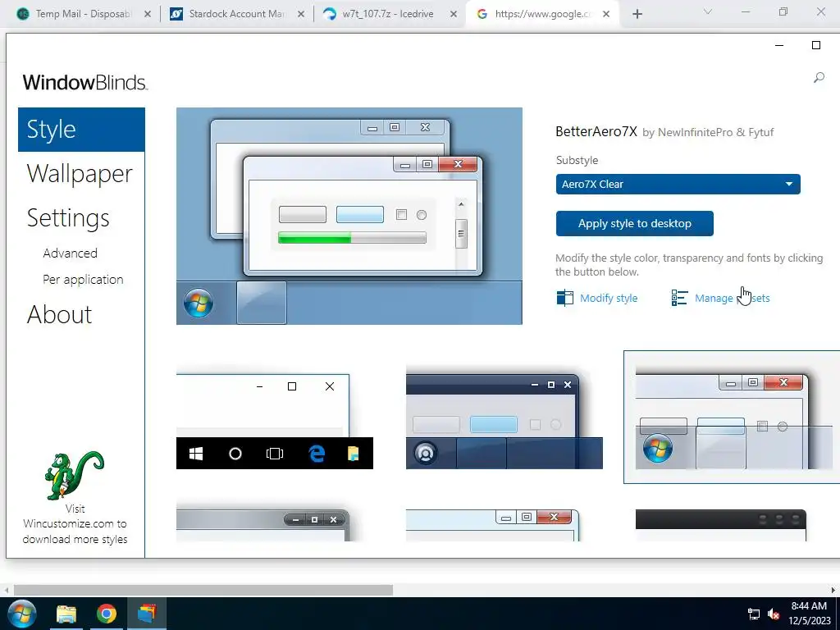This screenshot has width=840, height=630.
Task: Open the About section
Action: coord(59,314)
